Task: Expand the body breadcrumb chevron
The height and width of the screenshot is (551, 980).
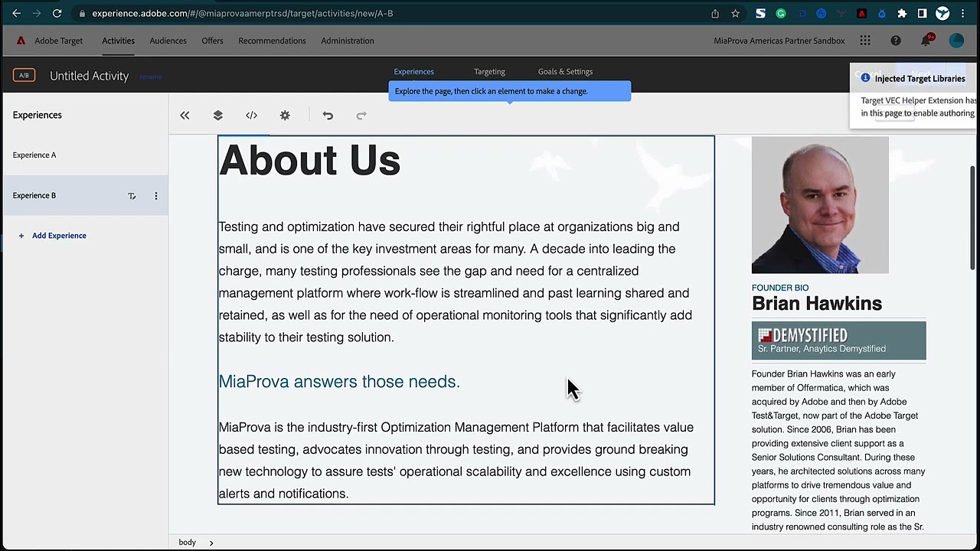Action: tap(211, 543)
